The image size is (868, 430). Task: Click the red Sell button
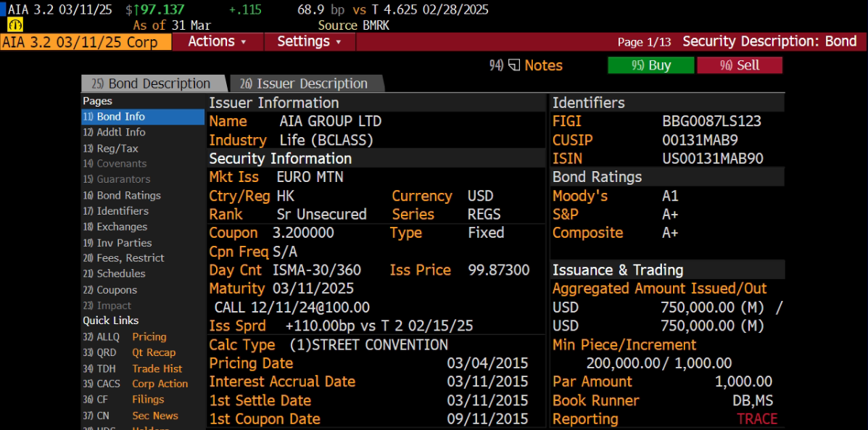click(x=740, y=65)
